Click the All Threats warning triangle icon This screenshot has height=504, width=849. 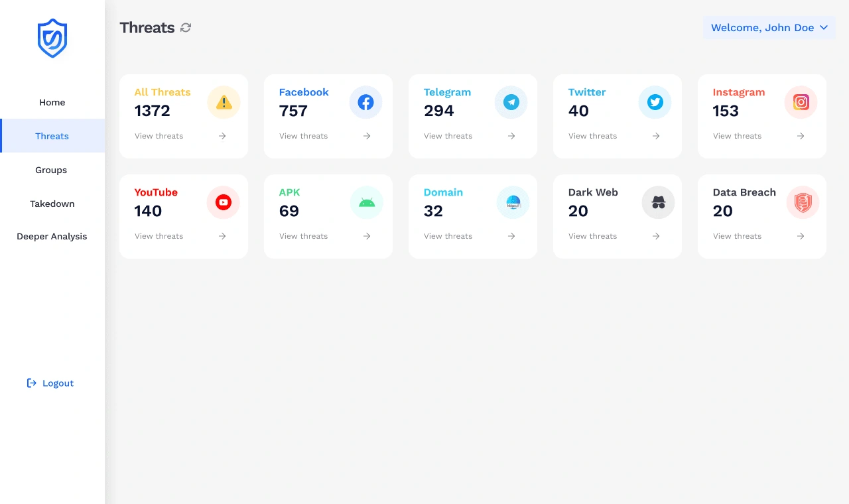pyautogui.click(x=224, y=102)
